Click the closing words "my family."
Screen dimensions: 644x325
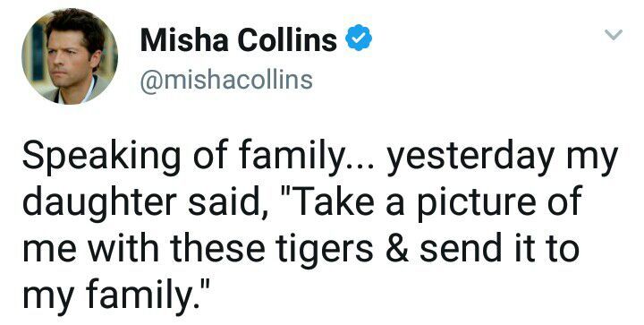click(x=116, y=294)
